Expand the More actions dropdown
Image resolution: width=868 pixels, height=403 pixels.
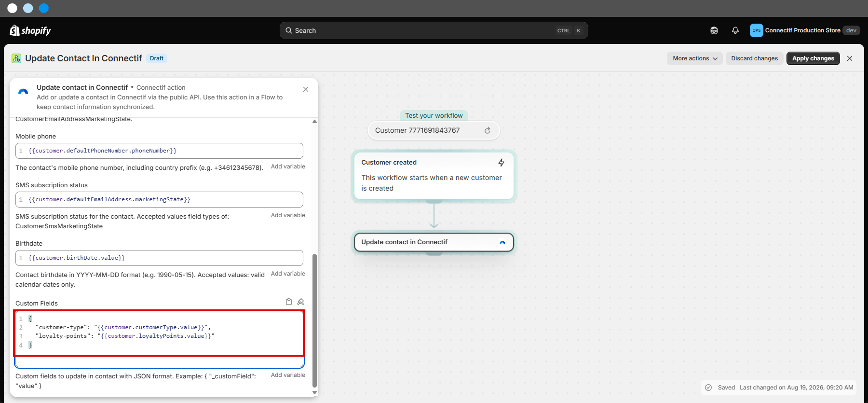(x=695, y=58)
